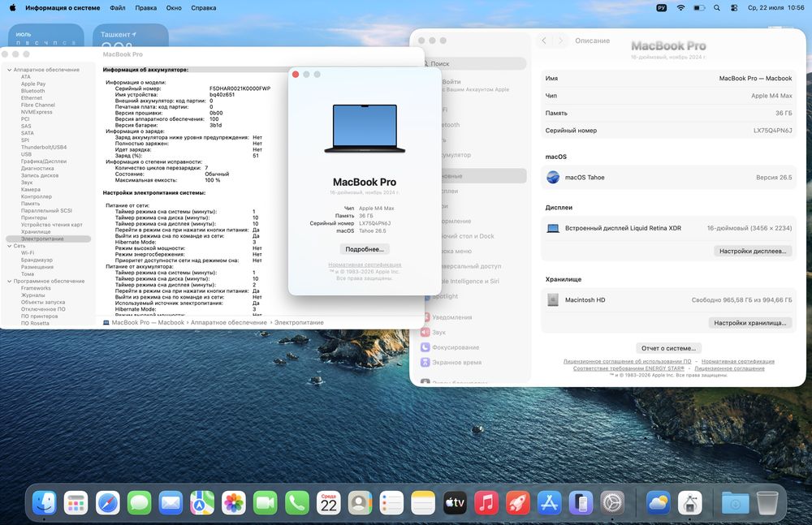Collapse the Сеть tree section
The width and height of the screenshot is (812, 525).
9,246
